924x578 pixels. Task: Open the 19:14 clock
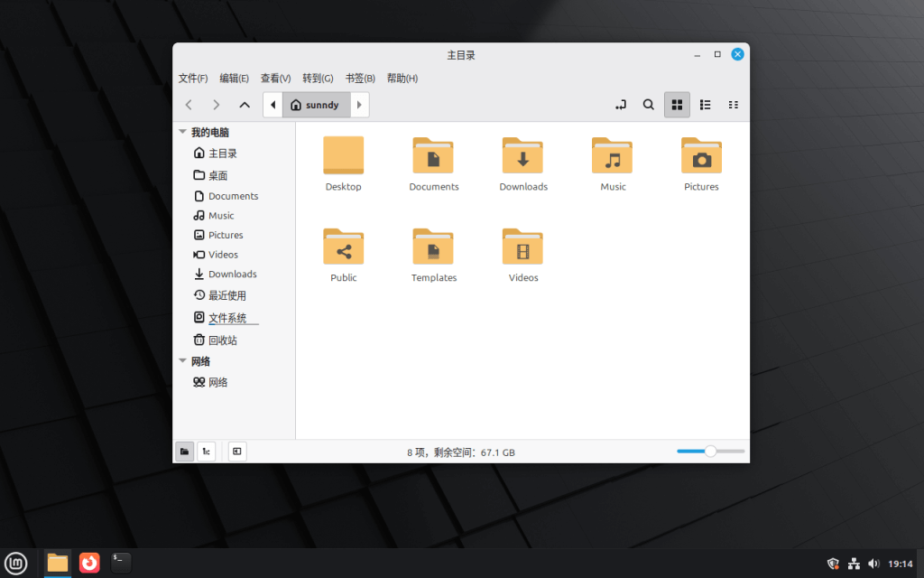(x=901, y=564)
